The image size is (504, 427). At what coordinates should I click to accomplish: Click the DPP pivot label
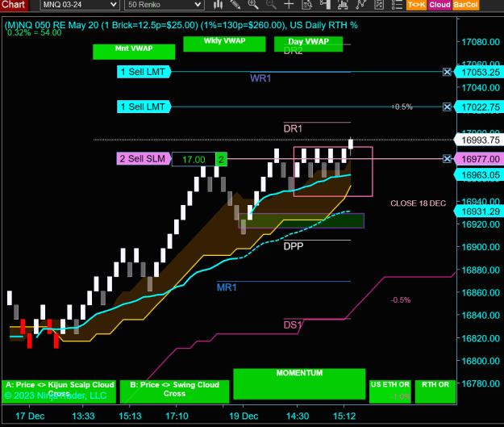coord(294,246)
